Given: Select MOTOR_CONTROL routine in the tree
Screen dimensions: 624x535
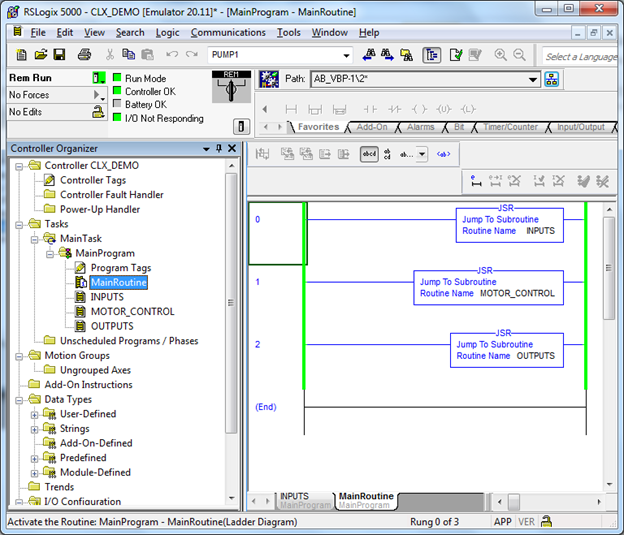Looking at the screenshot, I should tap(132, 312).
